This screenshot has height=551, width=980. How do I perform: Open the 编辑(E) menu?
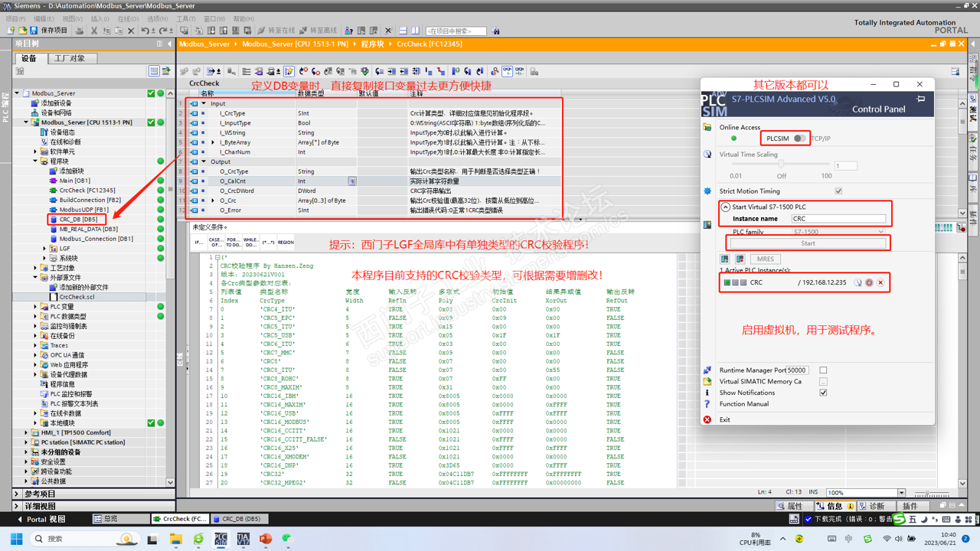tap(44, 19)
